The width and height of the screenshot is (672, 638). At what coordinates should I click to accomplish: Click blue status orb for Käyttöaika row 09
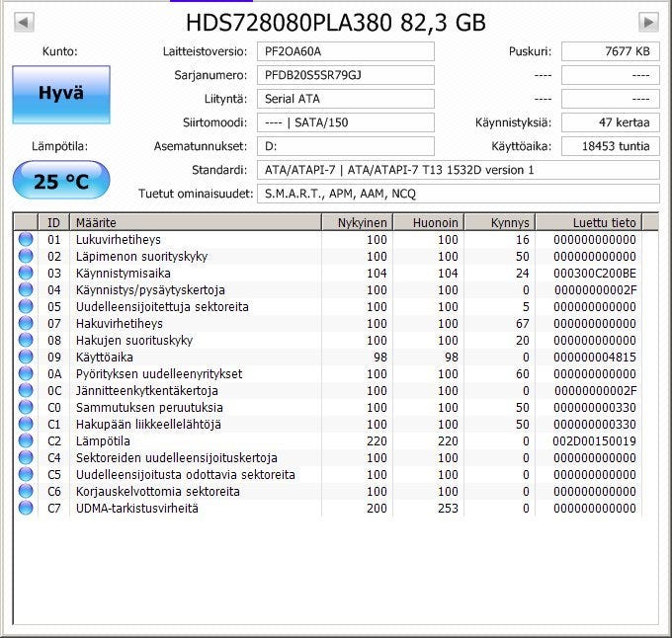pyautogui.click(x=26, y=357)
